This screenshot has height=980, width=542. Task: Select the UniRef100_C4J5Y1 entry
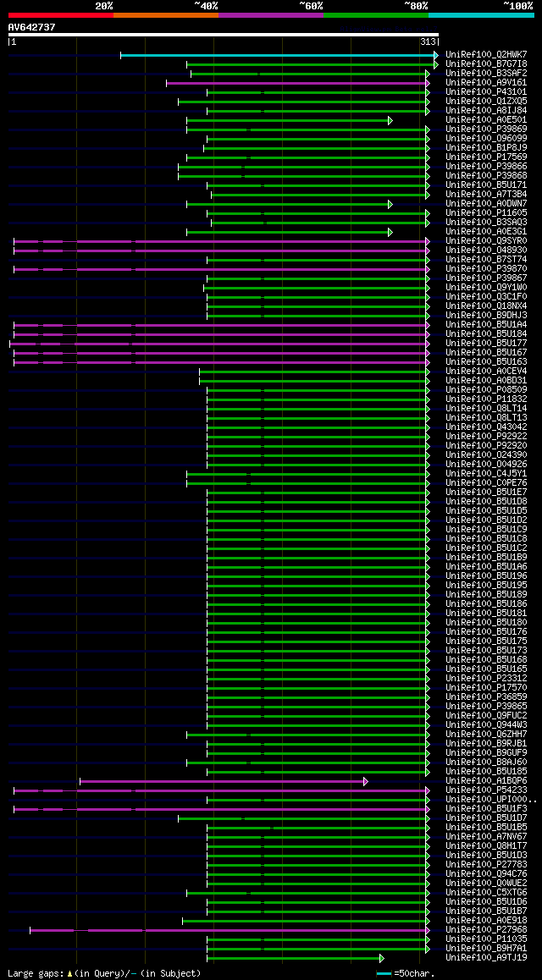pyautogui.click(x=486, y=474)
